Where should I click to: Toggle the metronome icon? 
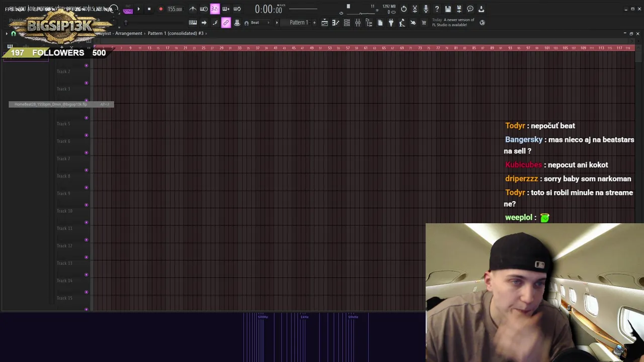(x=193, y=9)
